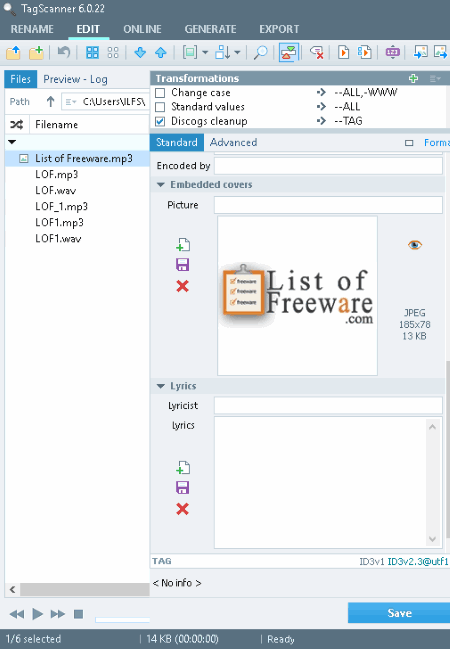
Task: Switch to the Standard tag tab
Action: coord(177,142)
